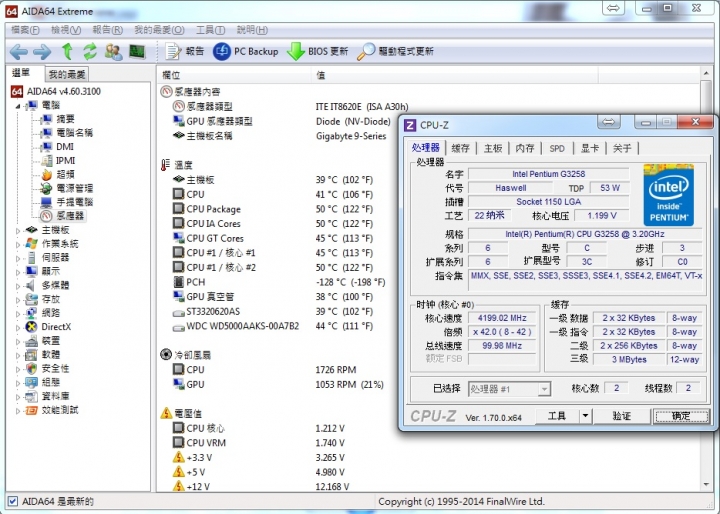
Task: Switch to 内存 tab in CPU-Z
Action: click(x=525, y=148)
